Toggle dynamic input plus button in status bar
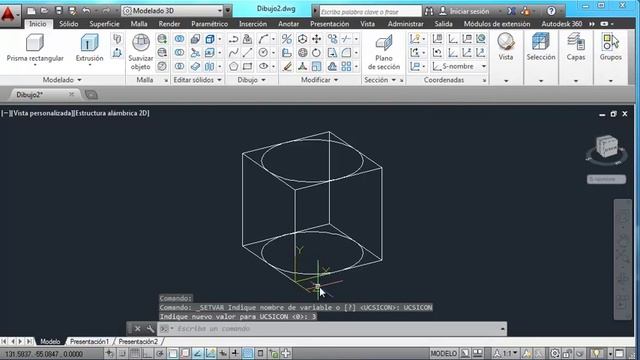Viewport: 640px width, 360px height. [x=235, y=353]
